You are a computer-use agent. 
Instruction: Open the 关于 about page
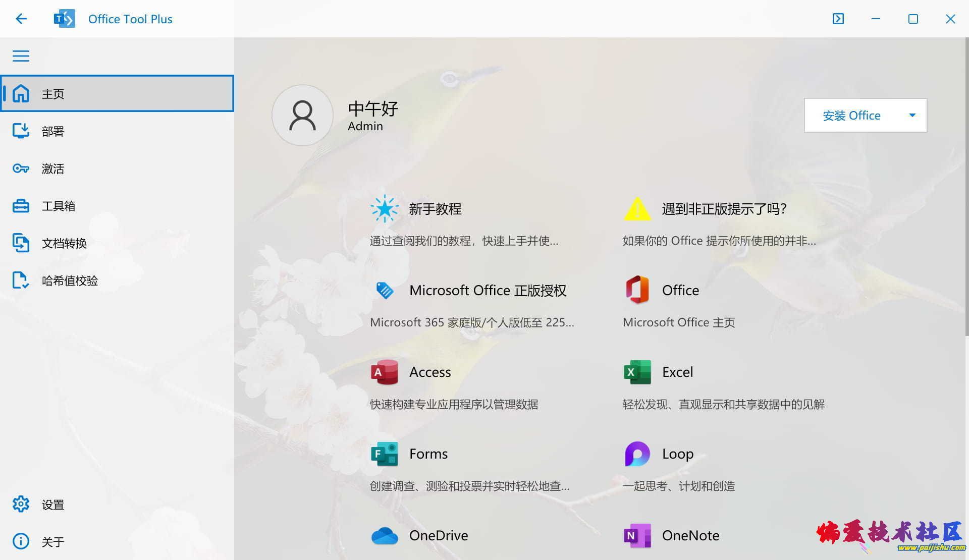117,541
